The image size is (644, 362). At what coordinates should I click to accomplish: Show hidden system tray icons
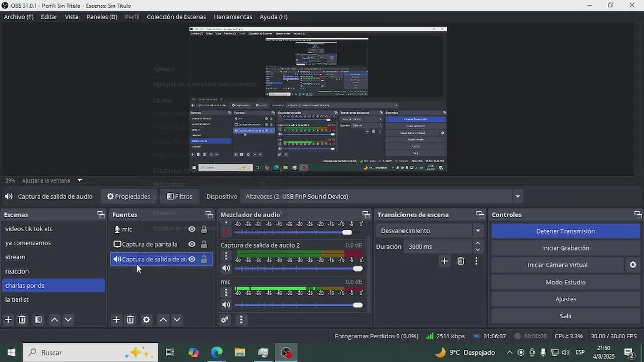pos(509,353)
